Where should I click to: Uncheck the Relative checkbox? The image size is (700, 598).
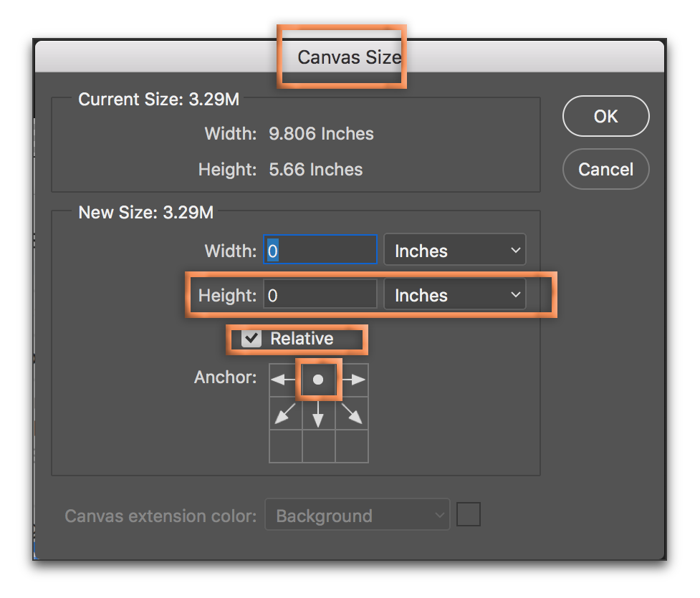click(251, 339)
